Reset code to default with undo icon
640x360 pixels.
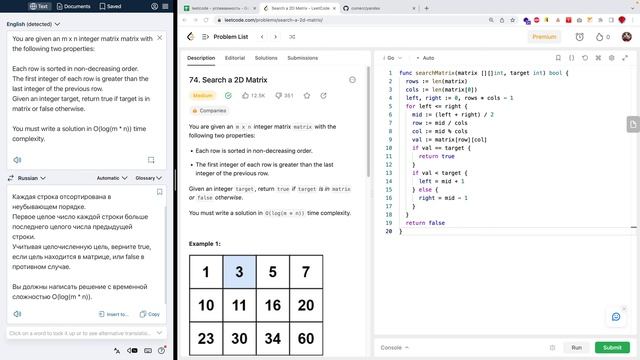pyautogui.click(x=585, y=58)
